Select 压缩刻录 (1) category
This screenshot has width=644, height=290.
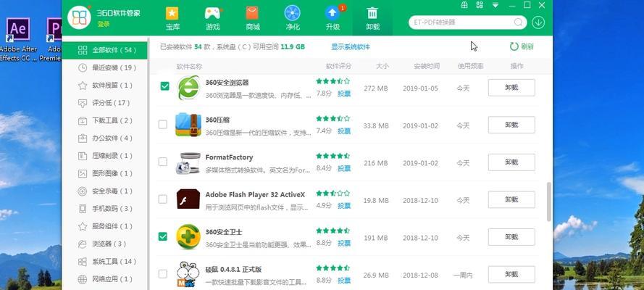[105, 156]
